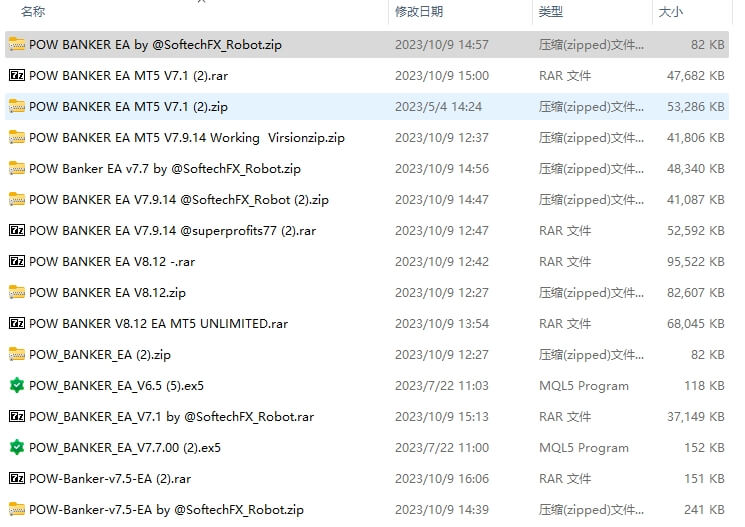Click the date 2023/10/9 16:06

click(442, 479)
